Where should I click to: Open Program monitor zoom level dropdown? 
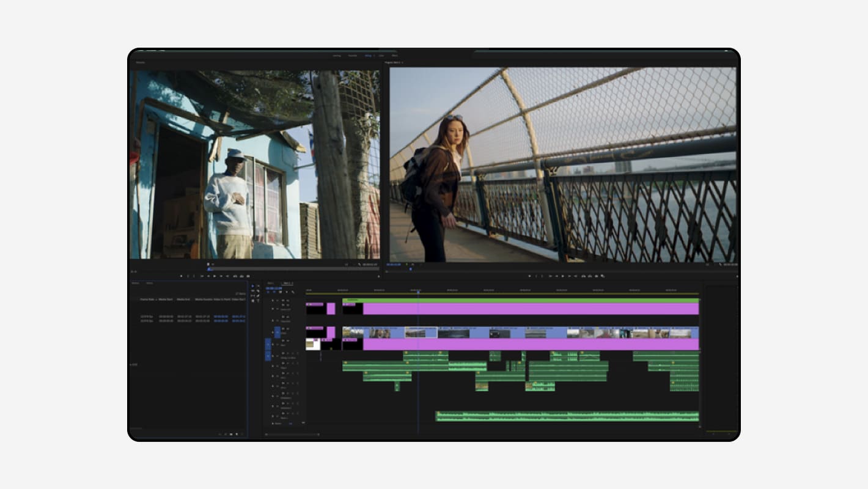[413, 265]
